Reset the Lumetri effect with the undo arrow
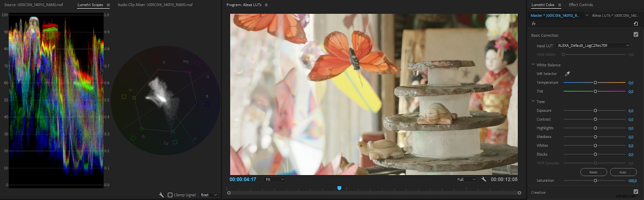Screen dimensions: 644x200 (636, 24)
